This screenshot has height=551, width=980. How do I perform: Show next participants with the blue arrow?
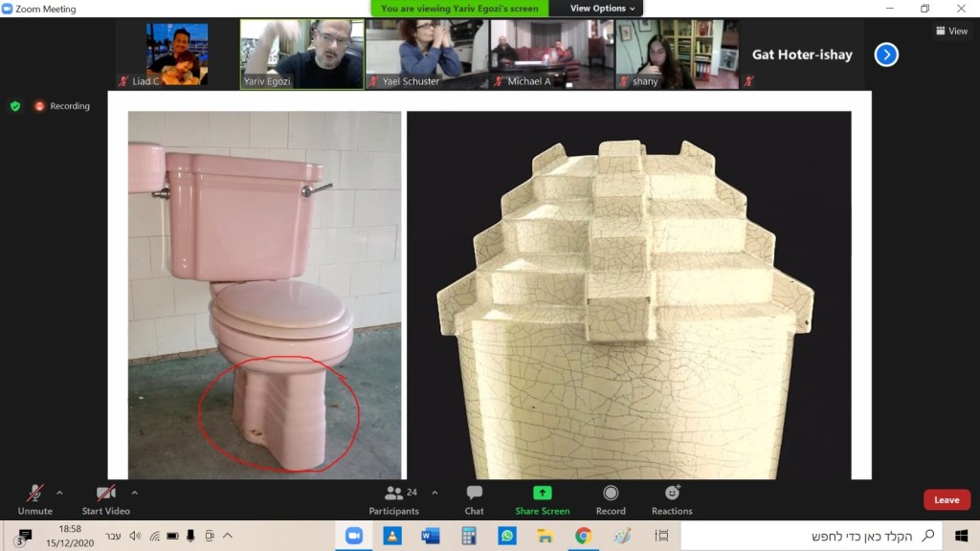(886, 55)
